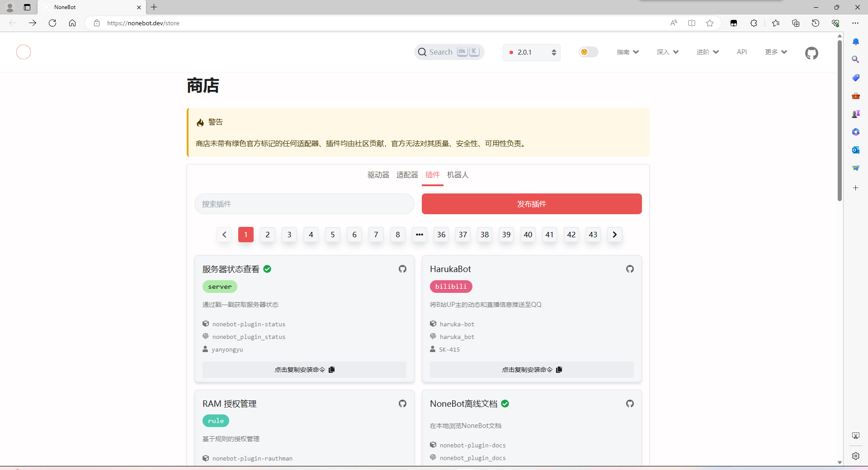Open browser profile icon

[9, 7]
